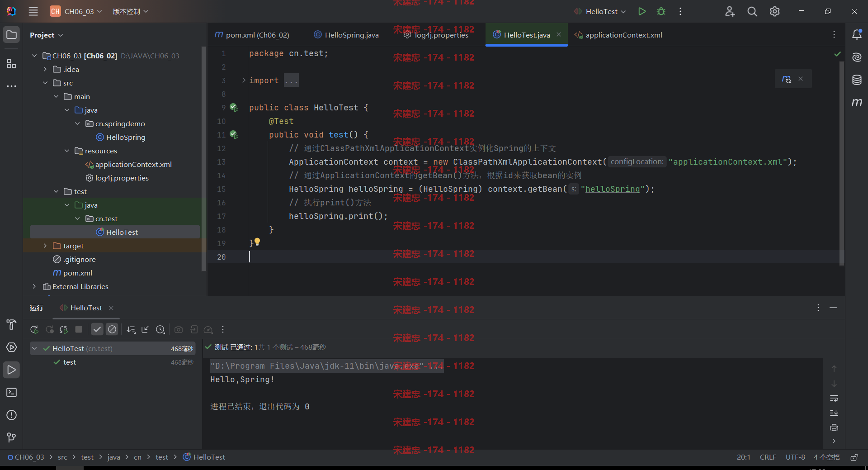Toggle show passed tests checkmark filter
868x470 pixels.
pos(97,329)
